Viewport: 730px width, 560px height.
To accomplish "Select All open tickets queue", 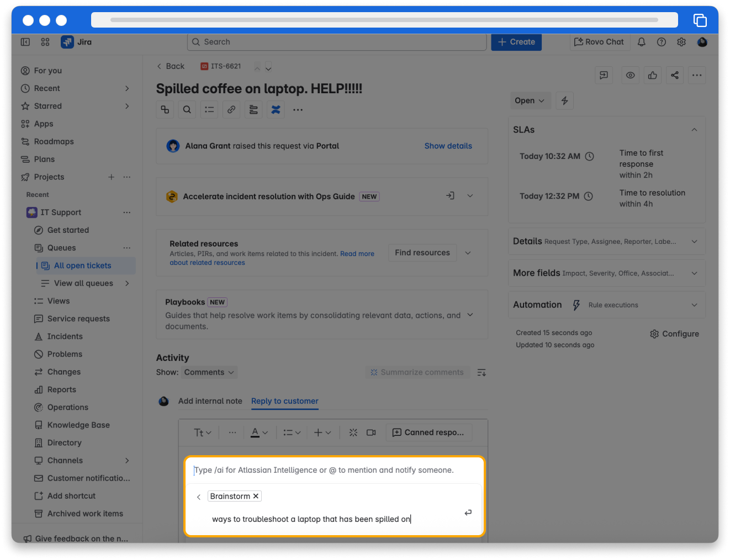I will pyautogui.click(x=86, y=265).
